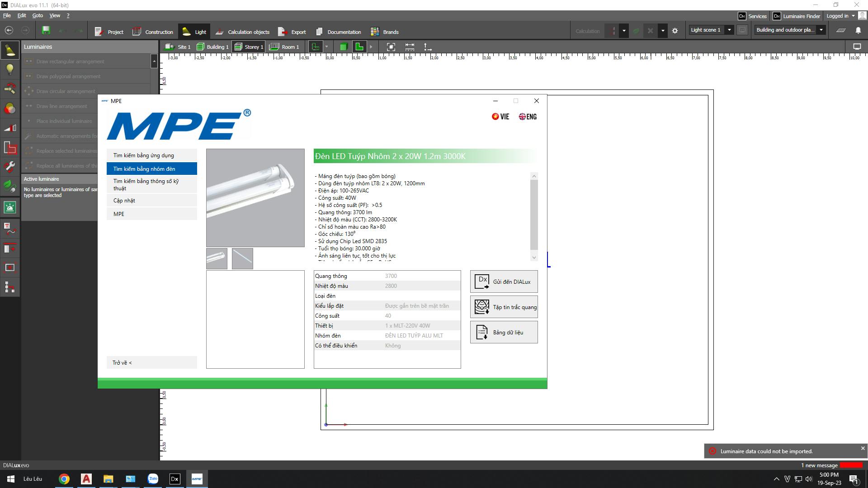
Task: Click the description text scrollbar
Action: (534, 215)
